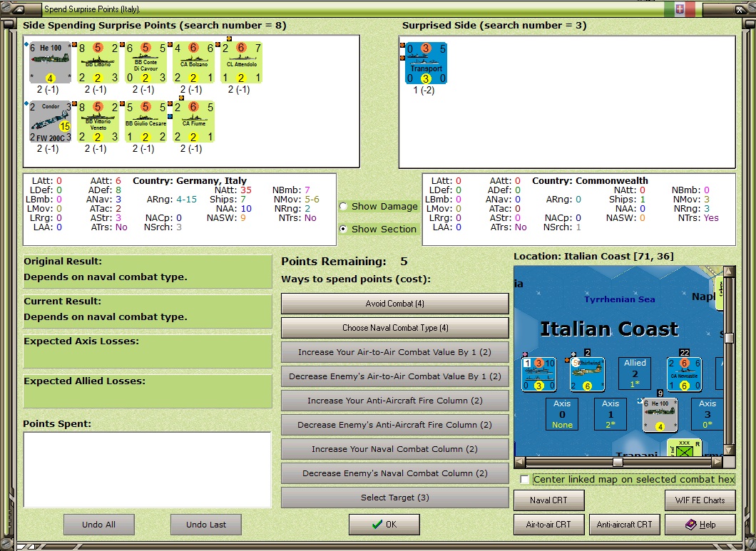The height and width of the screenshot is (551, 756).
Task: Click the Undo Last button
Action: [206, 525]
